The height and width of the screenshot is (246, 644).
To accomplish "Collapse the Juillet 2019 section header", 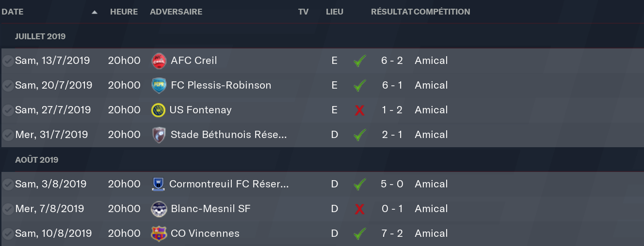I will (x=40, y=36).
